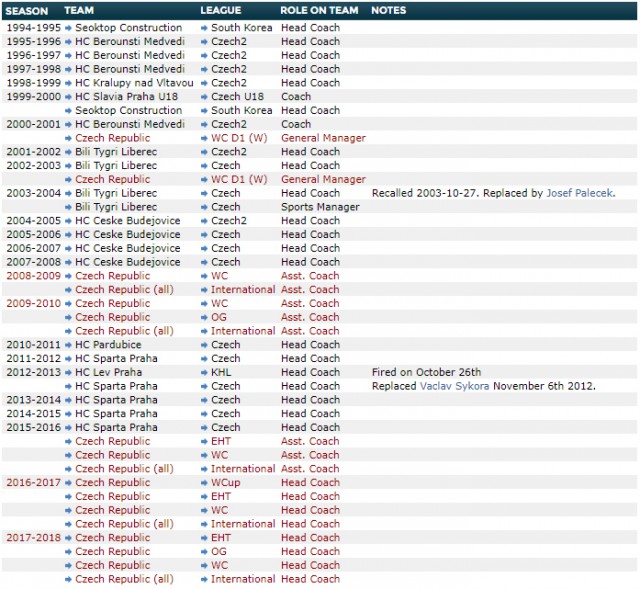
Task: Open KHL league link
Action: pyautogui.click(x=221, y=372)
